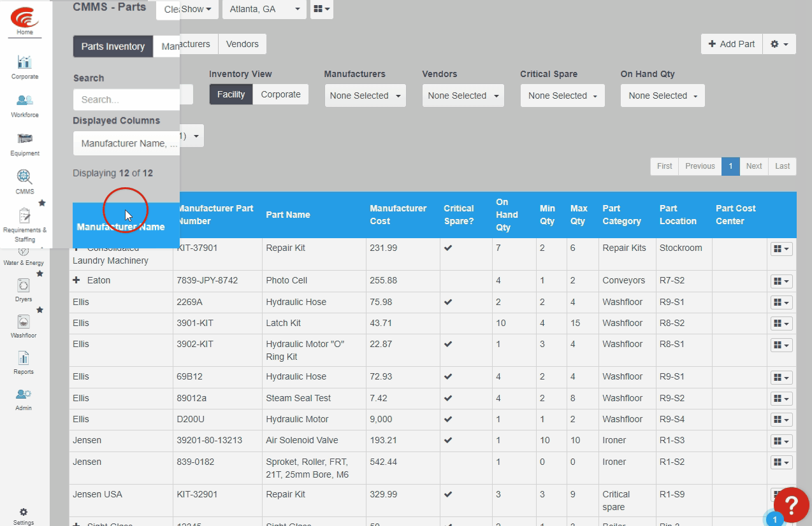Go to Next page
The image size is (812, 526).
pos(754,166)
